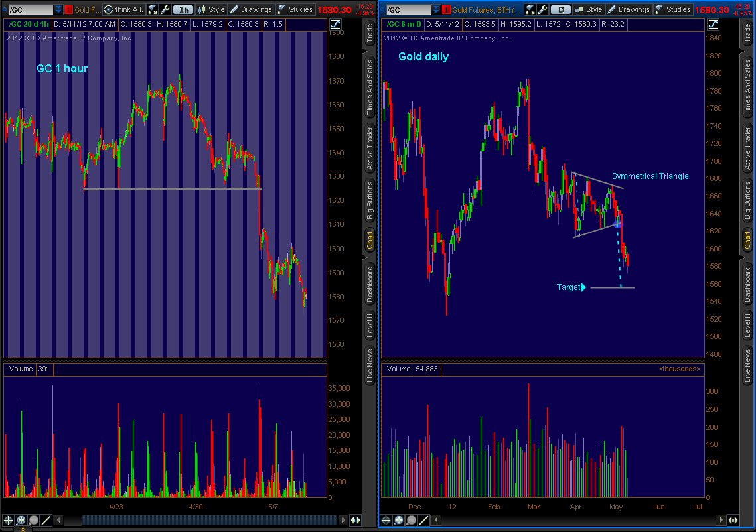
Task: Click the D timeframe button in right chart
Action: 561,9
